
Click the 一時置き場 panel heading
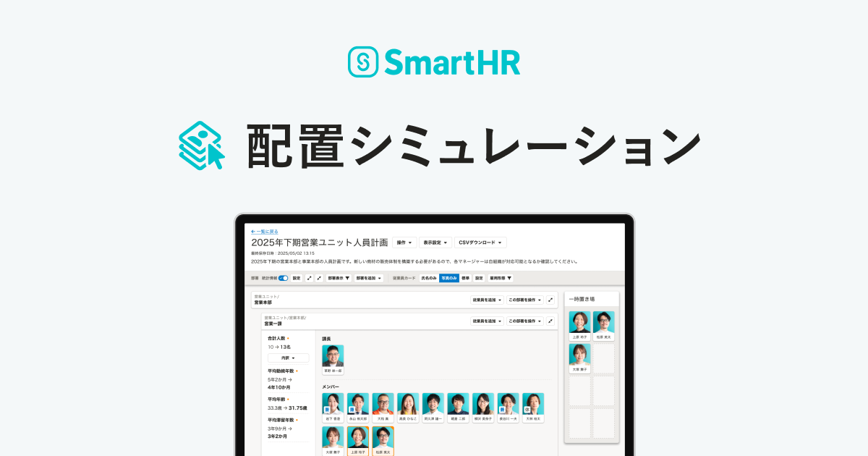(582, 299)
